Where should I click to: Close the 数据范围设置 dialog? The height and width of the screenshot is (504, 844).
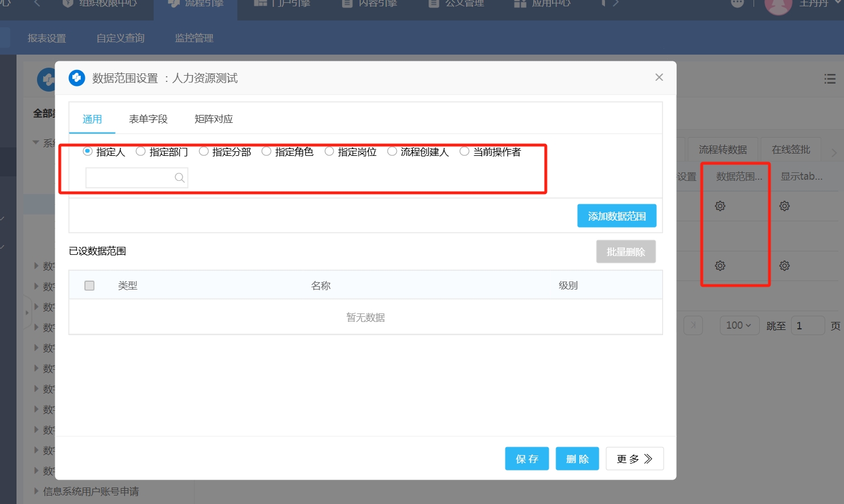[x=659, y=77]
